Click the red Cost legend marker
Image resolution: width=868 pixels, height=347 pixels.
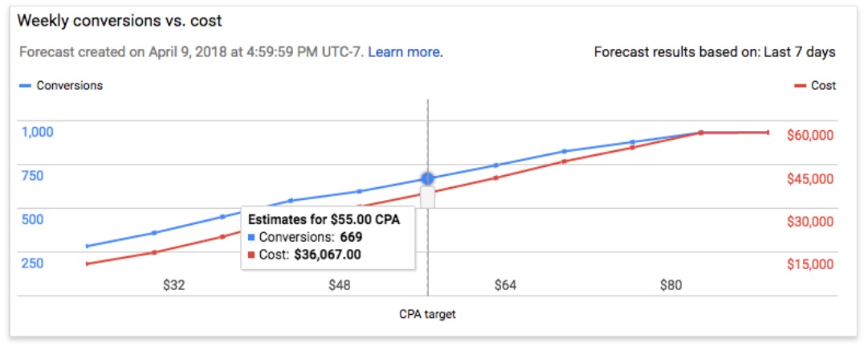point(800,85)
